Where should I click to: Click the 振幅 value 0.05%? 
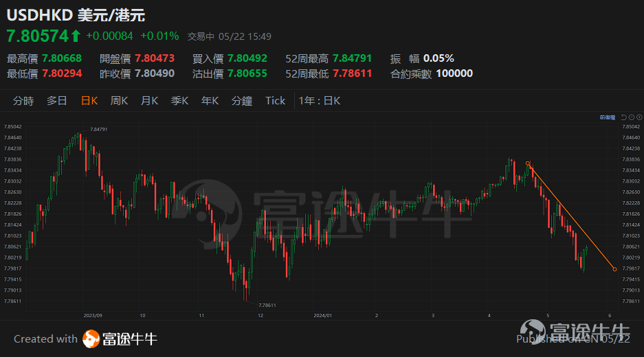(438, 58)
